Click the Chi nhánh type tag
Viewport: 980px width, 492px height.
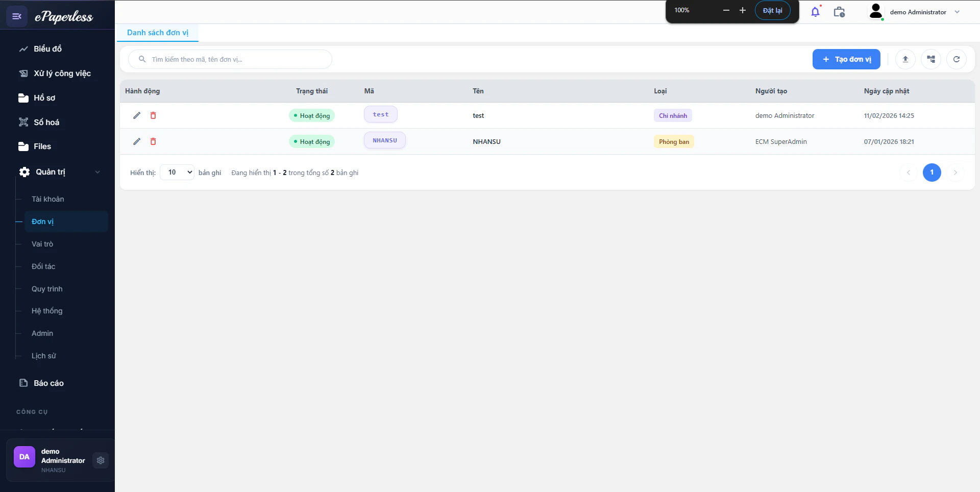click(673, 116)
